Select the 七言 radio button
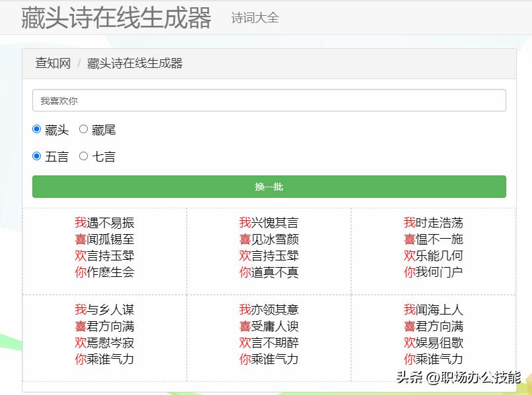Image resolution: width=532 pixels, height=395 pixels. [83, 156]
